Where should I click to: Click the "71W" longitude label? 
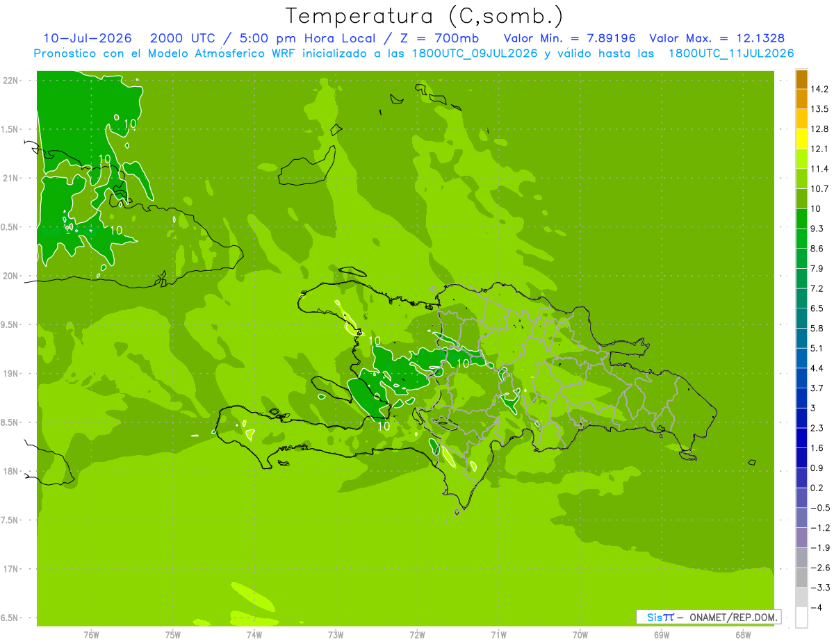click(x=498, y=634)
